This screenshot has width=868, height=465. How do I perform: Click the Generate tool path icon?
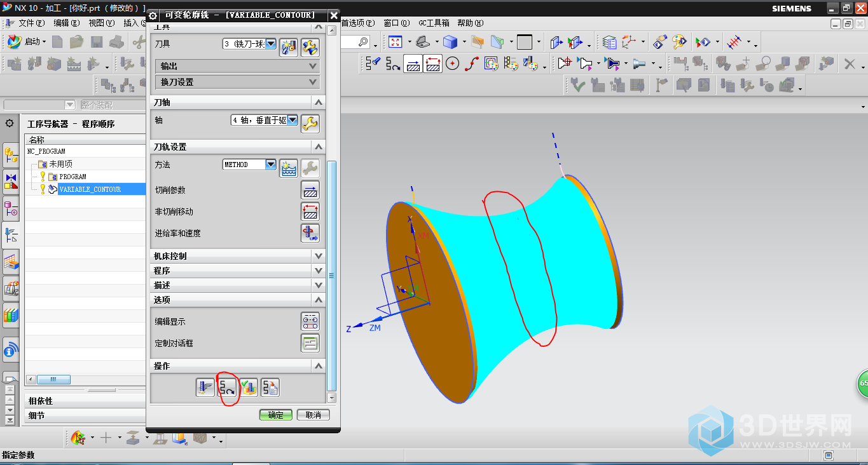coord(205,387)
